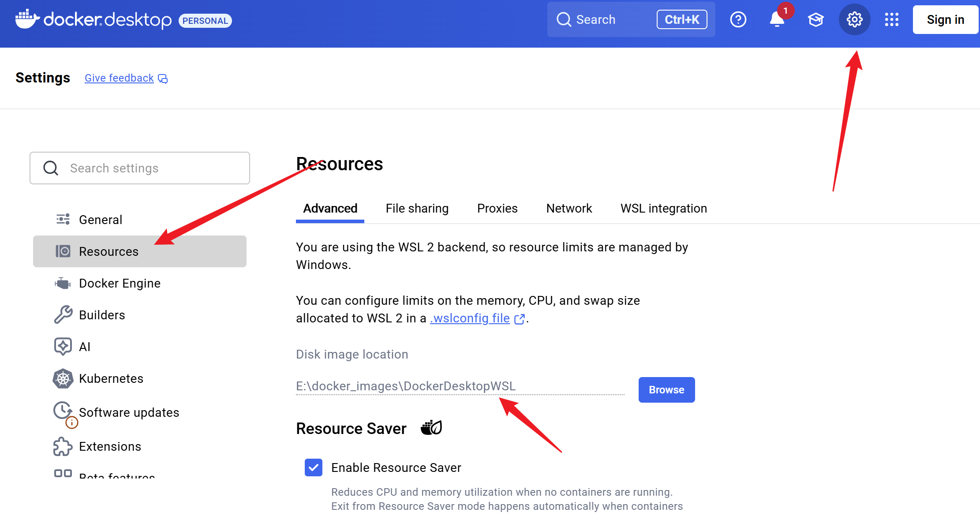
Task: Open the Proxies tab
Action: pos(497,208)
